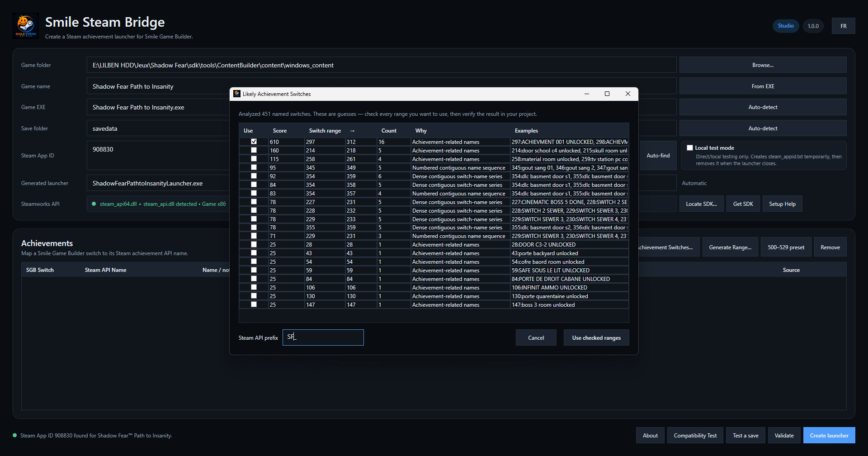Click the dialog's title bar app icon
Image resolution: width=868 pixels, height=456 pixels.
[x=237, y=94]
